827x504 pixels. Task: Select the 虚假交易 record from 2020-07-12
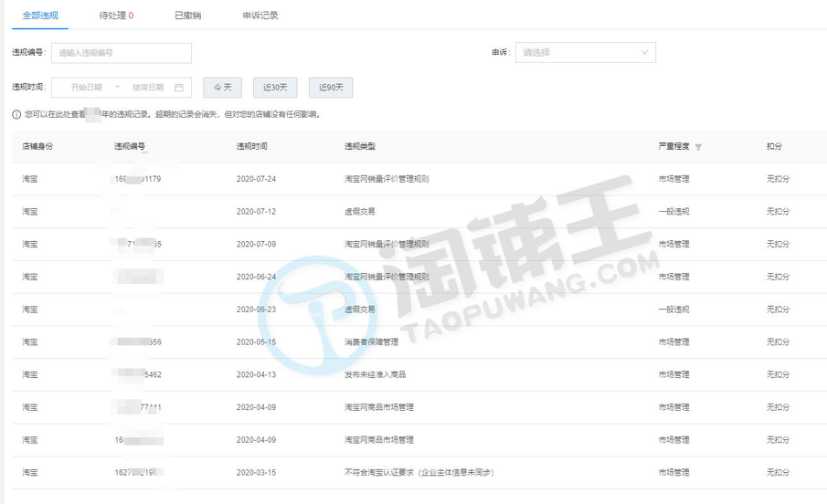coord(360,212)
